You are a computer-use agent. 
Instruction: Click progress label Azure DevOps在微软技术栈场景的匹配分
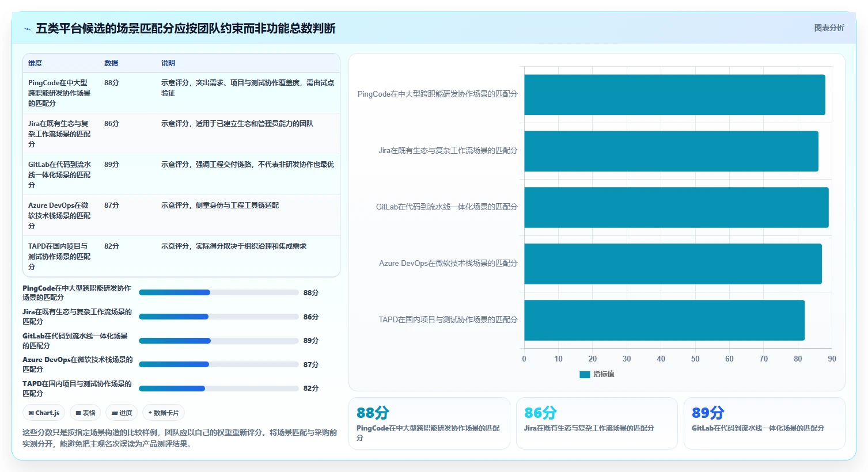pyautogui.click(x=78, y=364)
